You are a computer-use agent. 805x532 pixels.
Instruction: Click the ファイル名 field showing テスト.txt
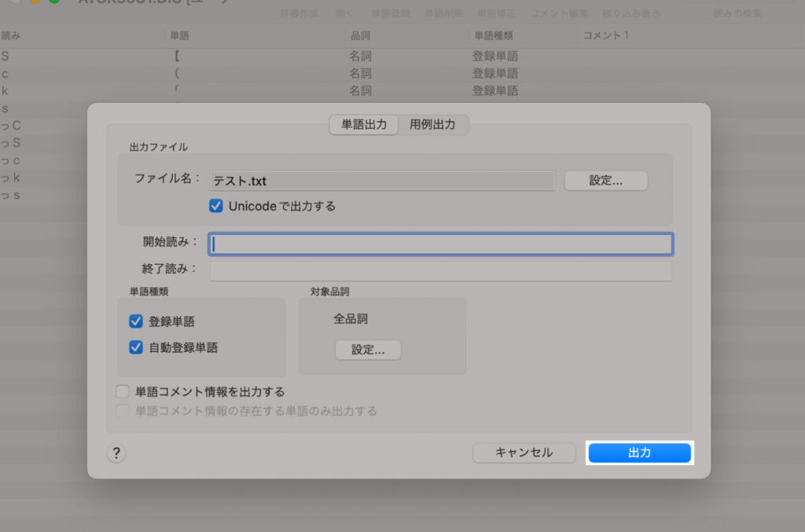tap(383, 181)
